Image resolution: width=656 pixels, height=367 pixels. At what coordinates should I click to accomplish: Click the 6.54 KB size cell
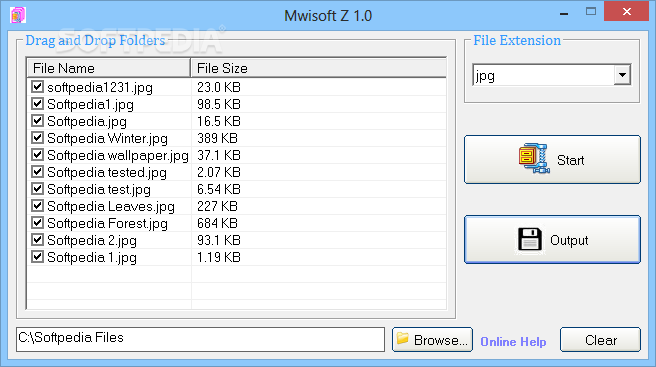pyautogui.click(x=219, y=189)
